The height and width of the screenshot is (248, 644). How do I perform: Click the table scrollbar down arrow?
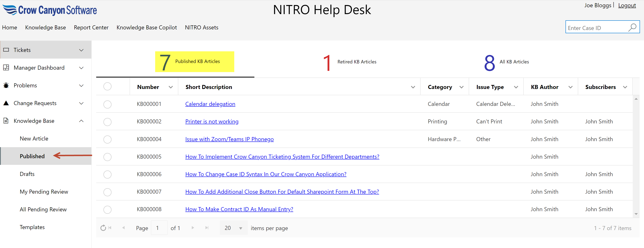click(636, 214)
